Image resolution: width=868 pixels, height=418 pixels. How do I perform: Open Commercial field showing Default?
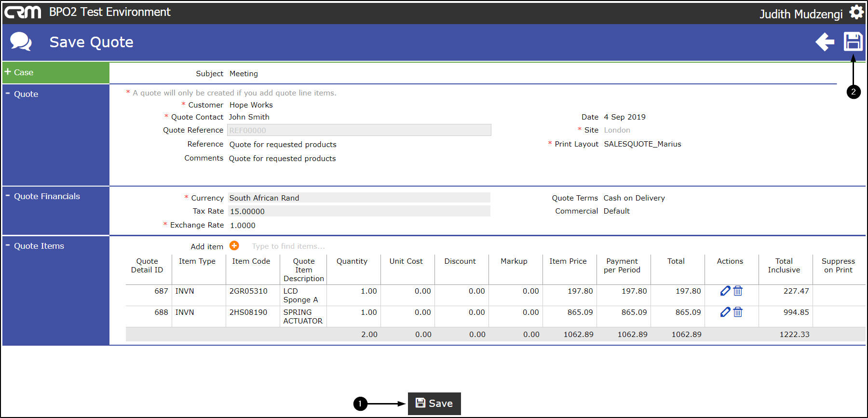click(x=617, y=211)
